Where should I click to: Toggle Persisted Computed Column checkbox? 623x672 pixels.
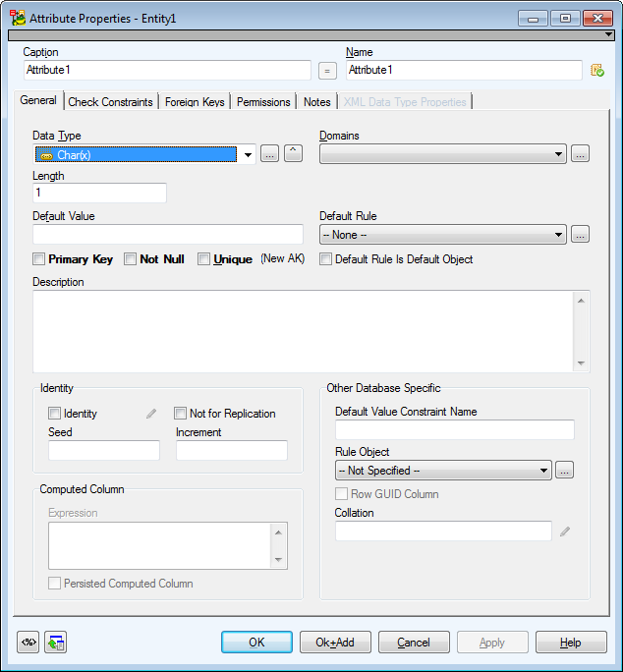[54, 584]
